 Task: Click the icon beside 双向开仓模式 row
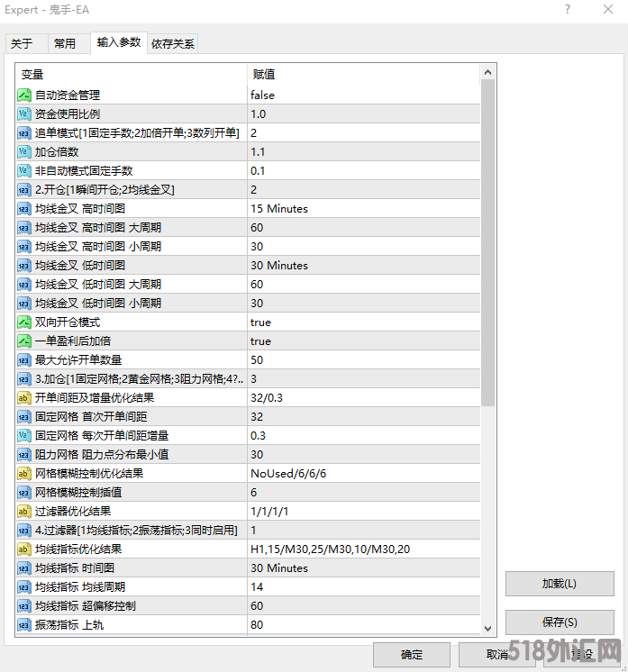coord(24,322)
